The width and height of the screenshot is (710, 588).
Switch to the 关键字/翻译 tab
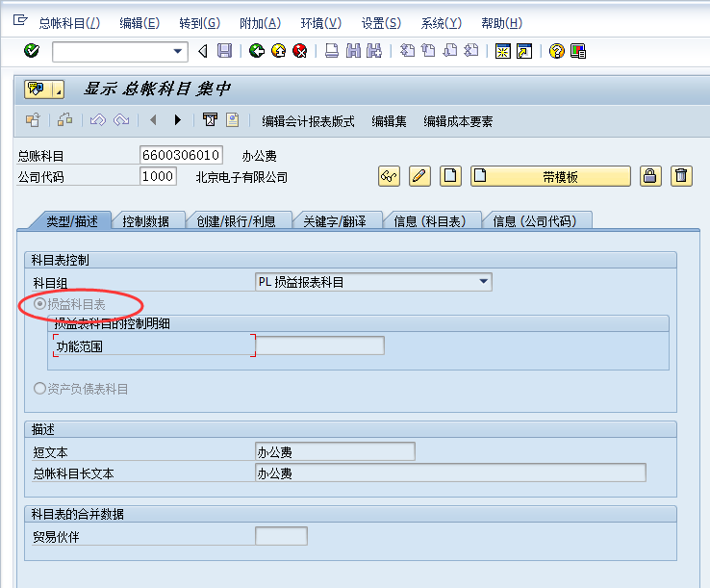tap(335, 221)
